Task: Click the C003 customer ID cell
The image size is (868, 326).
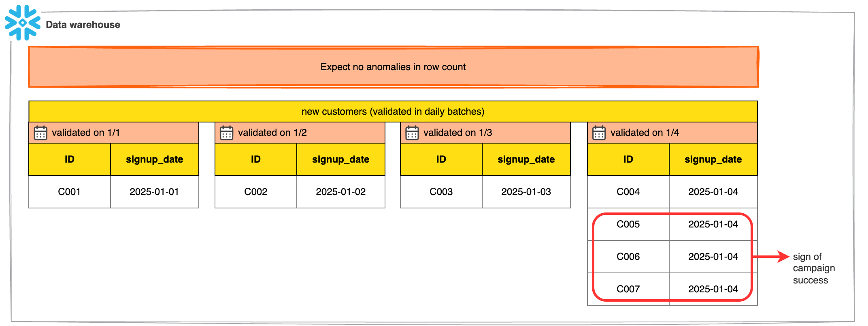Action: point(441,192)
